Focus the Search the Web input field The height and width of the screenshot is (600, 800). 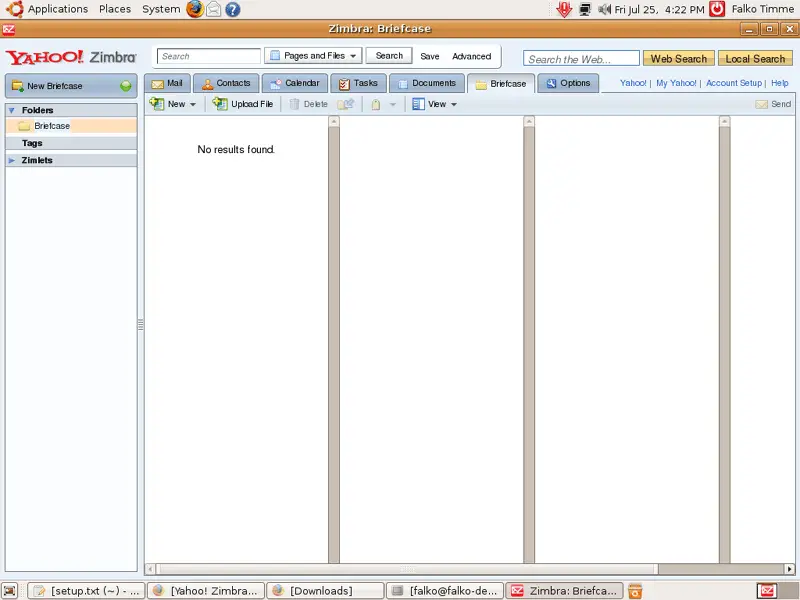tap(581, 59)
